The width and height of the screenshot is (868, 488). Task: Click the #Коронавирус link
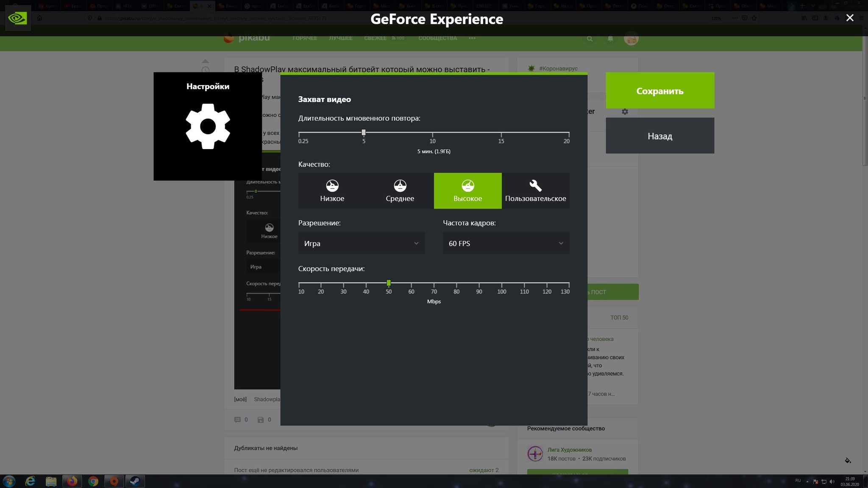click(x=558, y=69)
